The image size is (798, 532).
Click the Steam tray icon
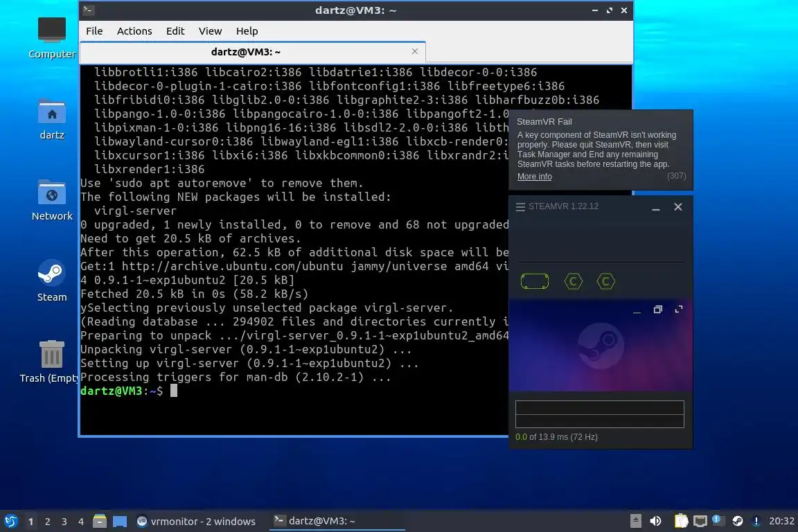738,521
